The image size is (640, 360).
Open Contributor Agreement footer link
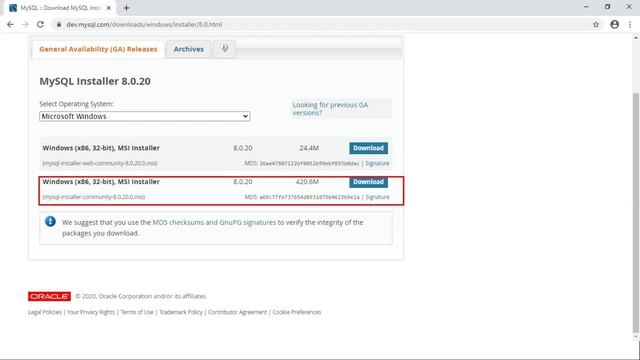[237, 312]
